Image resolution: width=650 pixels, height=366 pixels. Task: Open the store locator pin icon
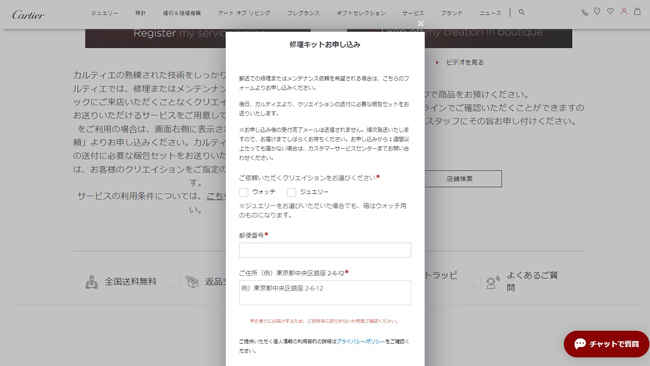coord(597,12)
